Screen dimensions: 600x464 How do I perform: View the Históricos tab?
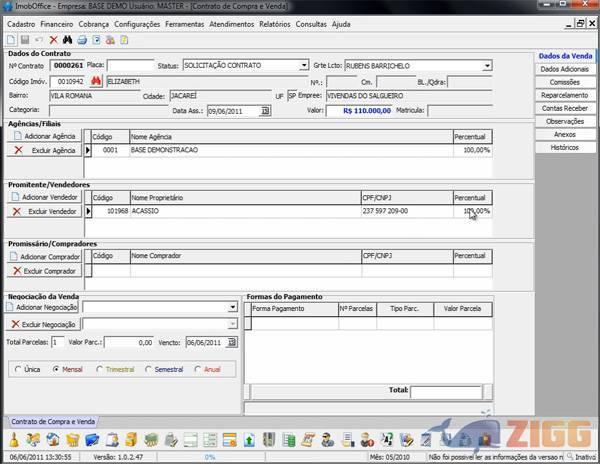click(565, 147)
